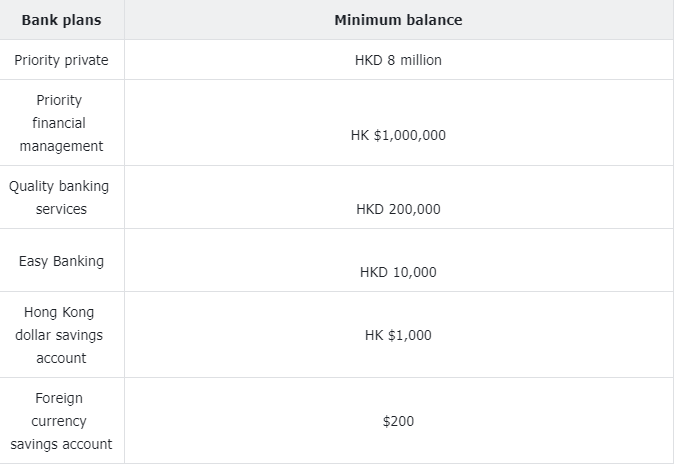Click the $200 minimum balance value
The height and width of the screenshot is (466, 684).
pyautogui.click(x=398, y=421)
